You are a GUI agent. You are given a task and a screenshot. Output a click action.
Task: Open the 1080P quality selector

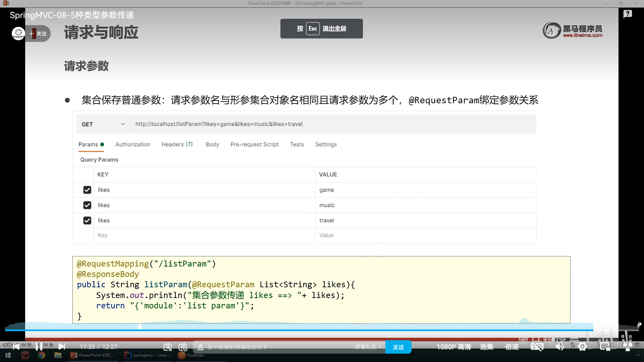(453, 347)
